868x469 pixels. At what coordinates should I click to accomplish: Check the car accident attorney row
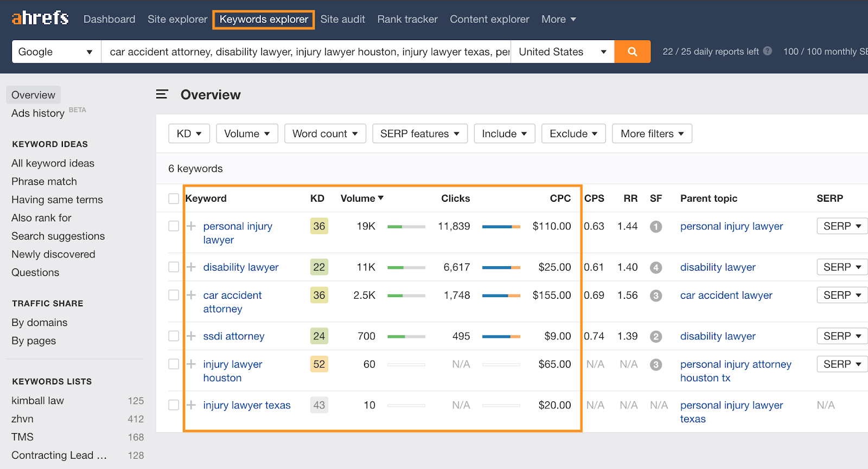coord(174,295)
